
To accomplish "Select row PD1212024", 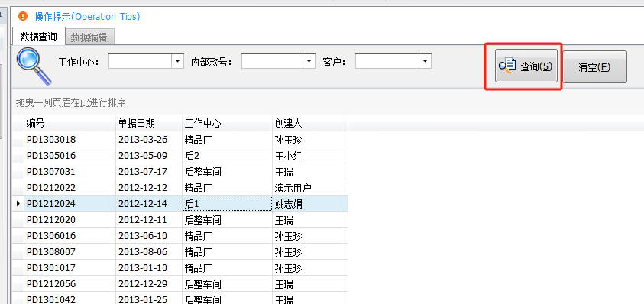I will click(x=180, y=204).
